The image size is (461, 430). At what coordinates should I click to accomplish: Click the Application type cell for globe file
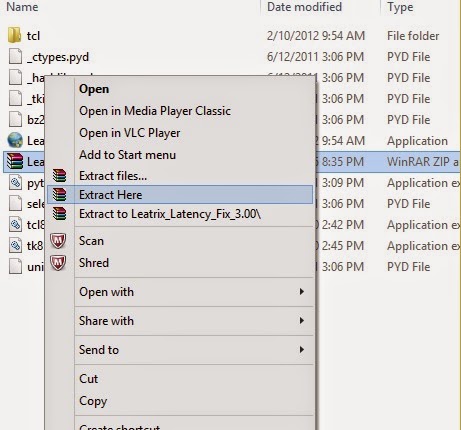point(417,141)
